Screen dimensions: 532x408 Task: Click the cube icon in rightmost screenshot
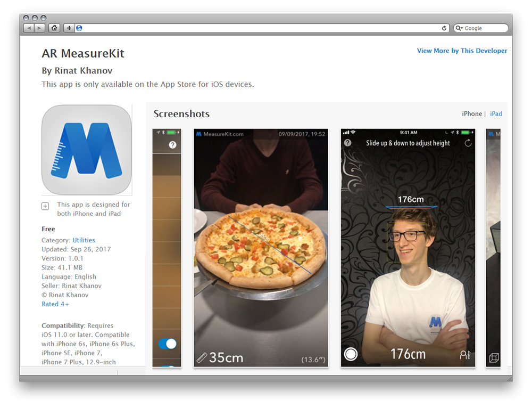pos(494,357)
